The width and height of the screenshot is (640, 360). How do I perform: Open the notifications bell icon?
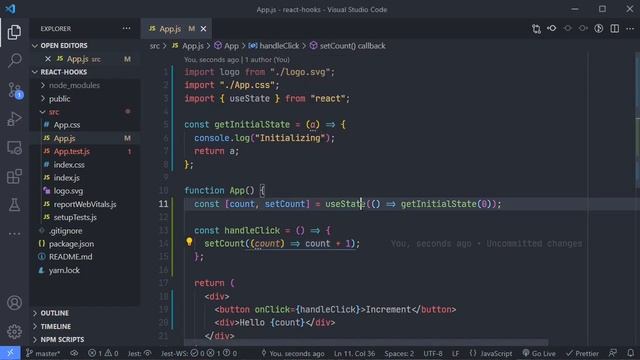coord(631,353)
